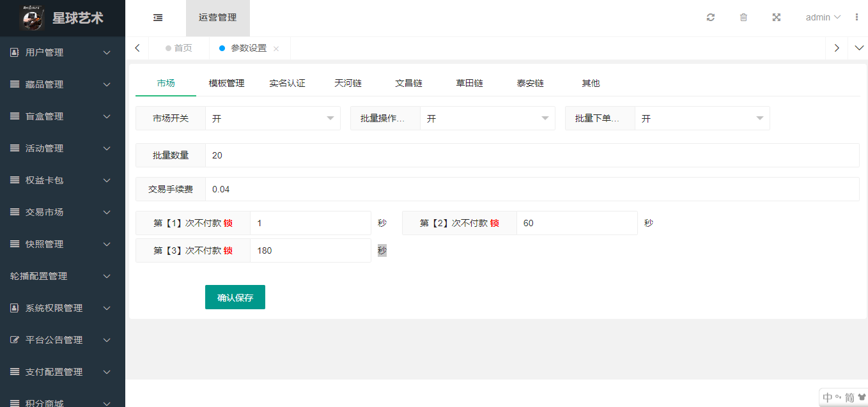Open the 批量下单 on/off dropdown
Screen dimensions: 868x407
click(x=702, y=119)
